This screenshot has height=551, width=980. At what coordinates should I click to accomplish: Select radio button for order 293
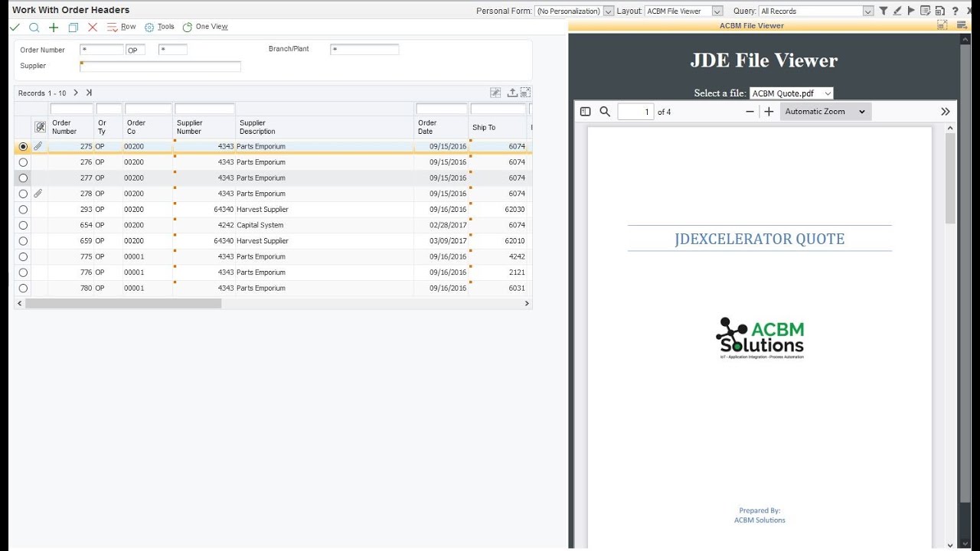coord(23,210)
